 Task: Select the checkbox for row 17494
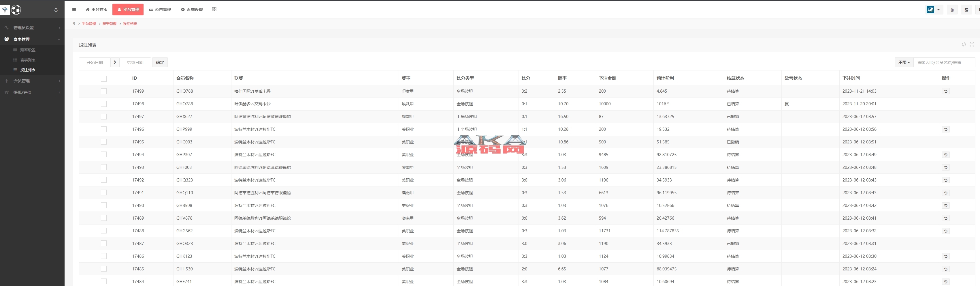tap(103, 155)
